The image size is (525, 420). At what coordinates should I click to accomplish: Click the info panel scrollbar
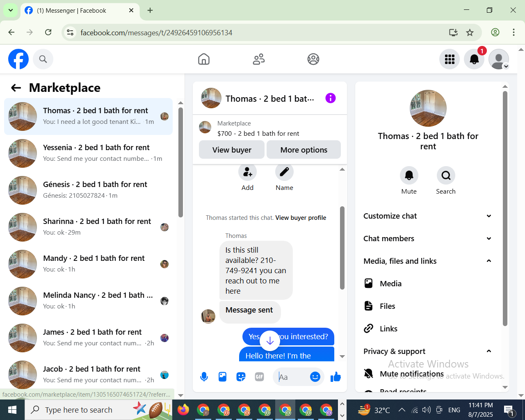click(505, 208)
